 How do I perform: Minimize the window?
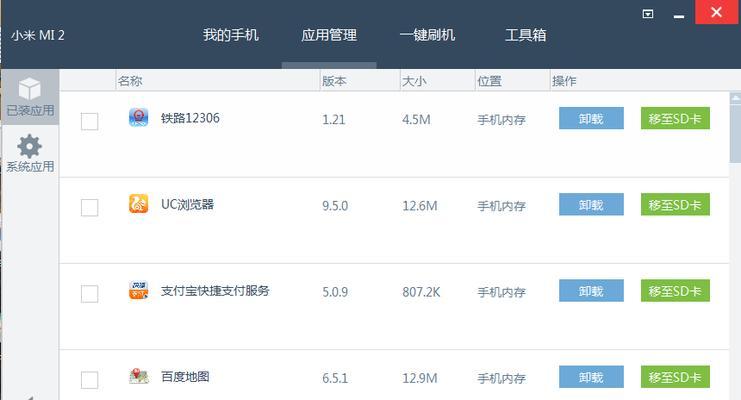679,16
